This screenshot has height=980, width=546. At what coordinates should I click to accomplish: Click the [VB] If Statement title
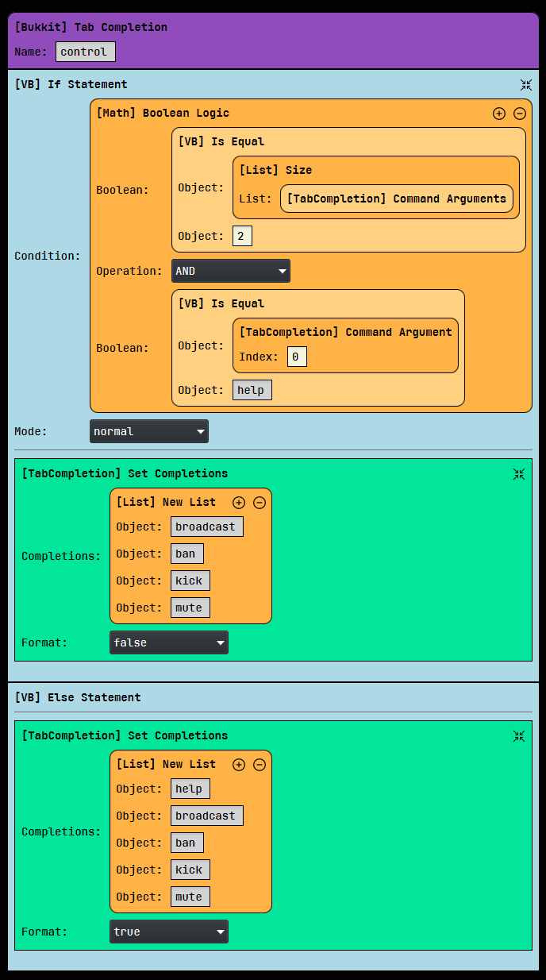[x=71, y=84]
